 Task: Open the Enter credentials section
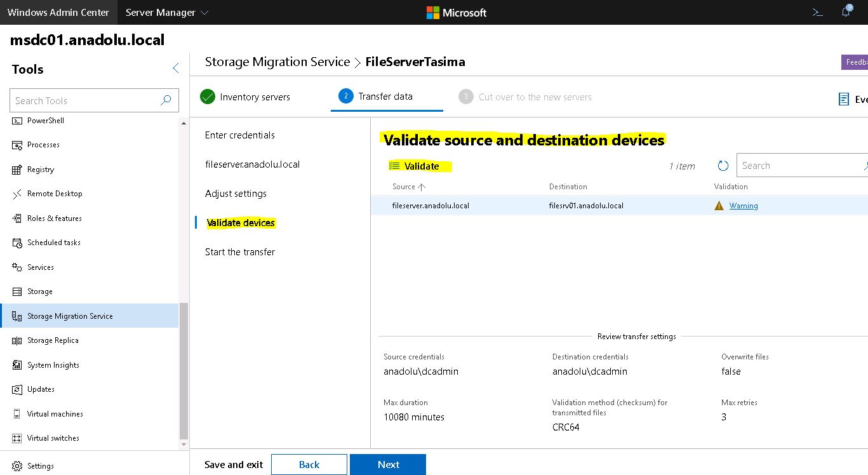[240, 135]
